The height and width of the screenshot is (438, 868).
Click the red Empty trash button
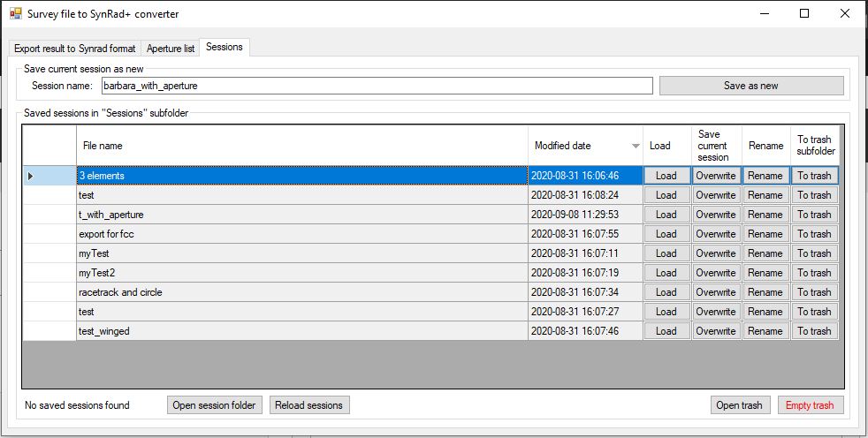[x=810, y=405]
